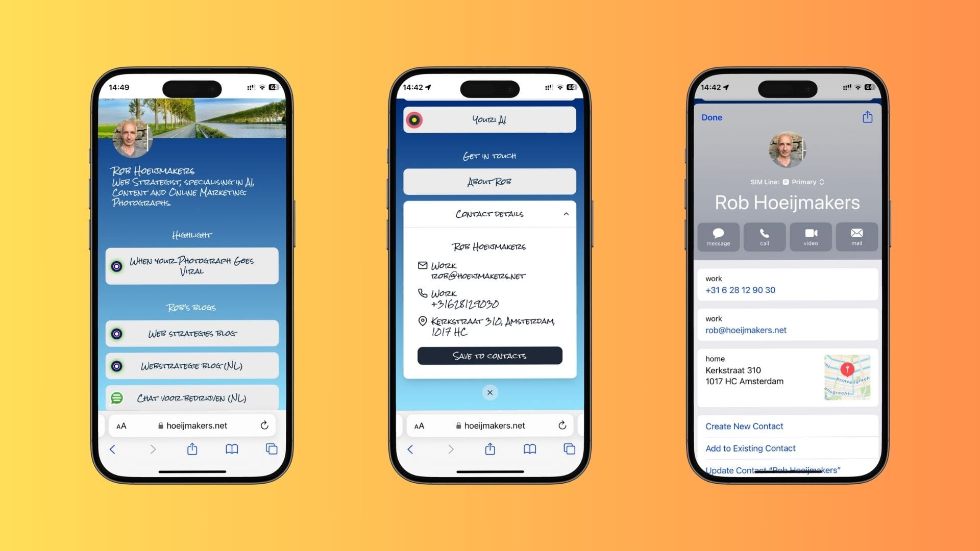The height and width of the screenshot is (551, 980).
Task: Click the Yourl AI logo icon
Action: click(x=414, y=120)
